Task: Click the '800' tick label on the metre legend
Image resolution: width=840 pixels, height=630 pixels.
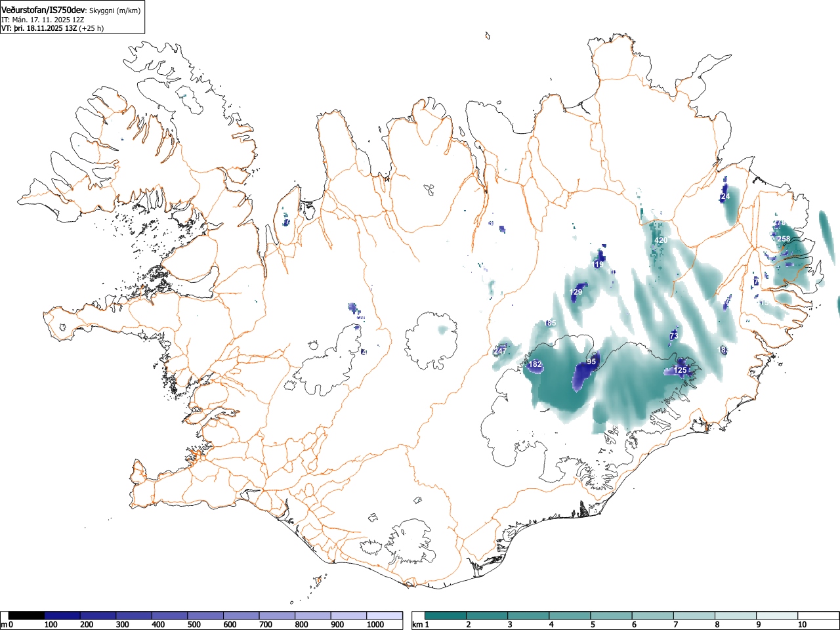Action: click(x=301, y=625)
